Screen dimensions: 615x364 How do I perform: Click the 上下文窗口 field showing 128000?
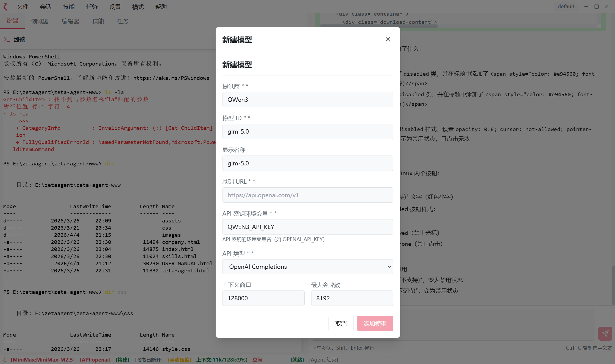(263, 298)
